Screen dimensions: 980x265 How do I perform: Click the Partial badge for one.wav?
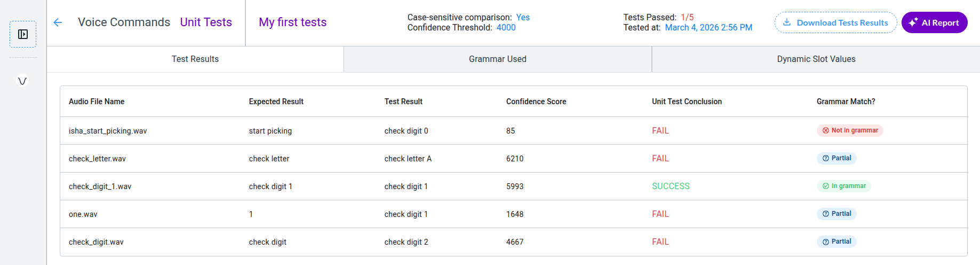coord(836,214)
